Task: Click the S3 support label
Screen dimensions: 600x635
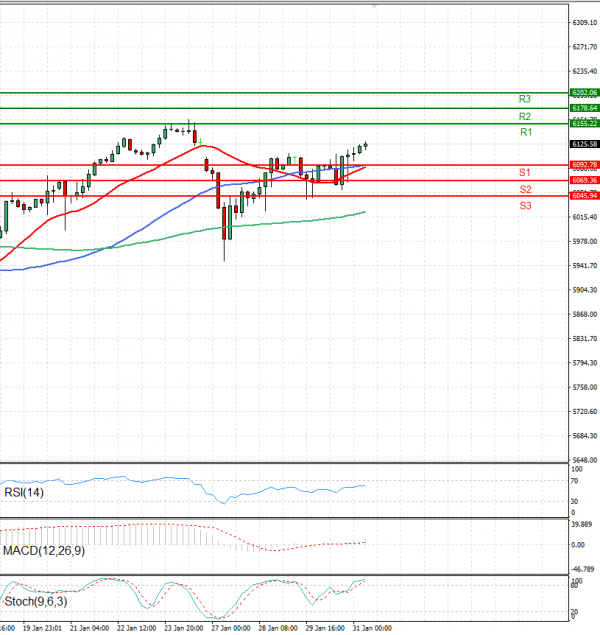Action: coord(525,206)
